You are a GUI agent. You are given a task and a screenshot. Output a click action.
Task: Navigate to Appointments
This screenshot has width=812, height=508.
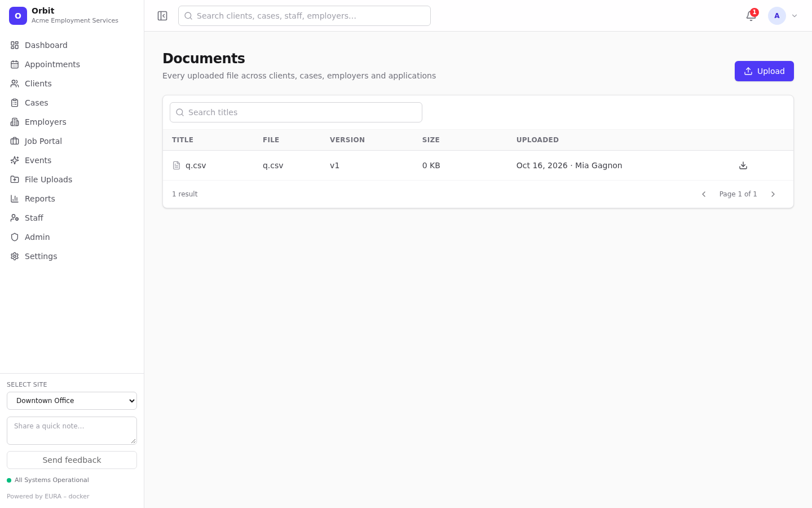click(72, 64)
